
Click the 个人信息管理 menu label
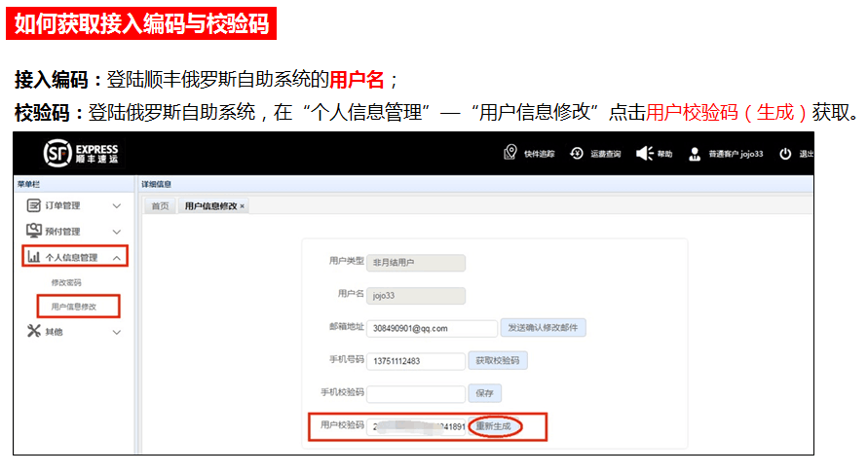tap(71, 258)
